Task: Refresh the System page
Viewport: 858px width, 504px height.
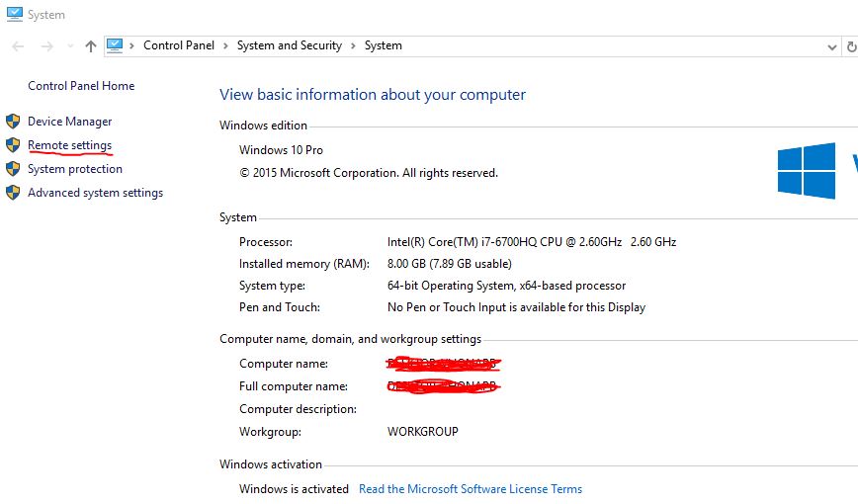Action: tap(851, 47)
